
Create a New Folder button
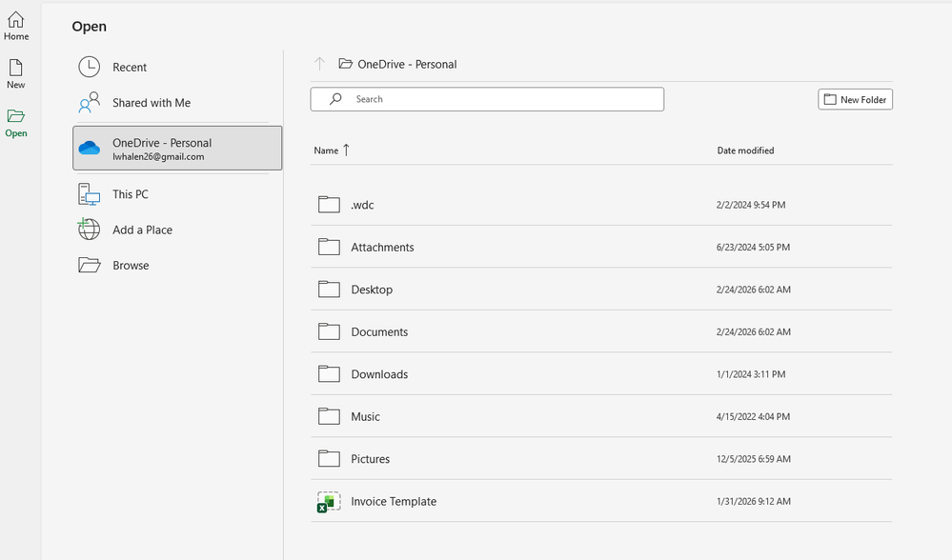tap(855, 99)
